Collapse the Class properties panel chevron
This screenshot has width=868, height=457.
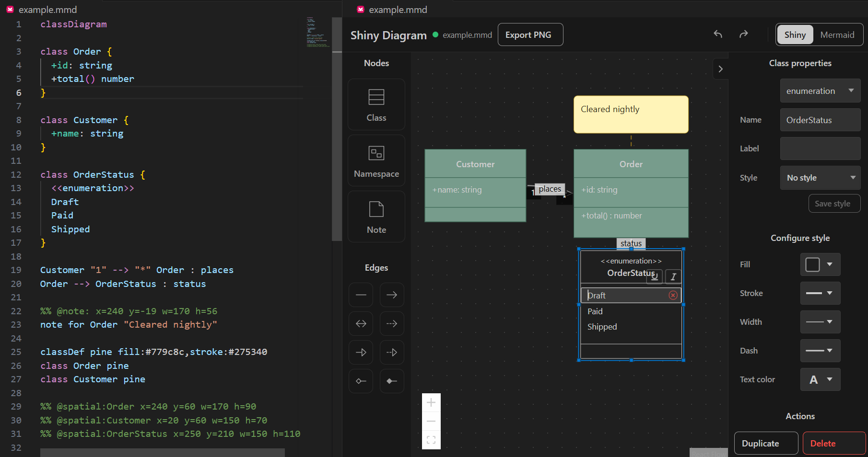[720, 69]
